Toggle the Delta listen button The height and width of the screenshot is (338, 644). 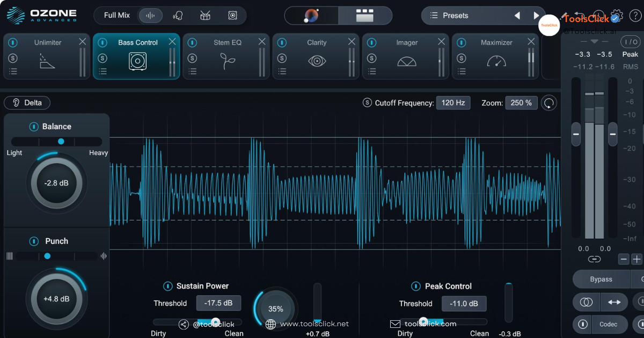tap(27, 102)
